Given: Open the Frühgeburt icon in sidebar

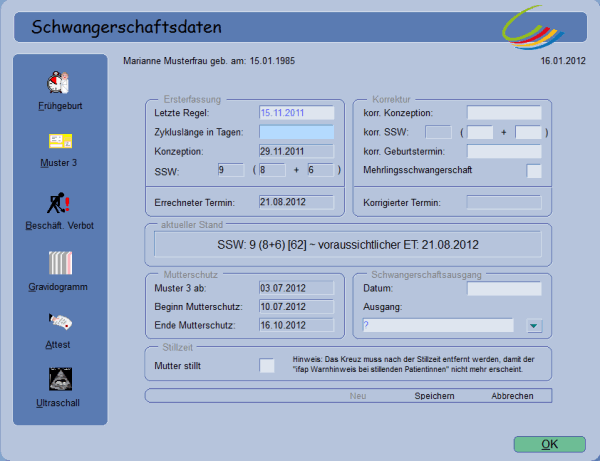Looking at the screenshot, I should point(58,82).
